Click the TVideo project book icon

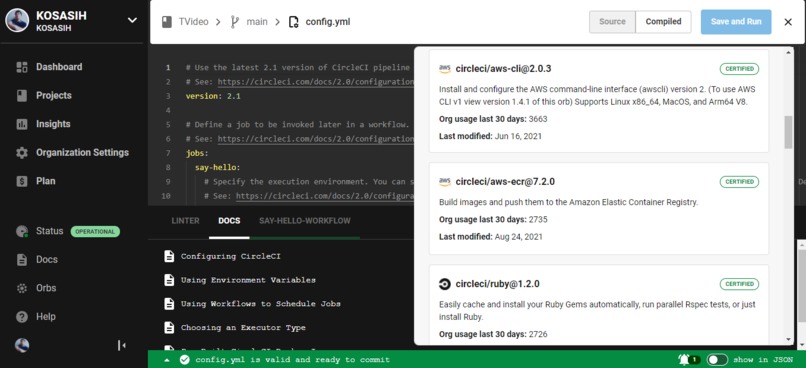click(x=167, y=22)
